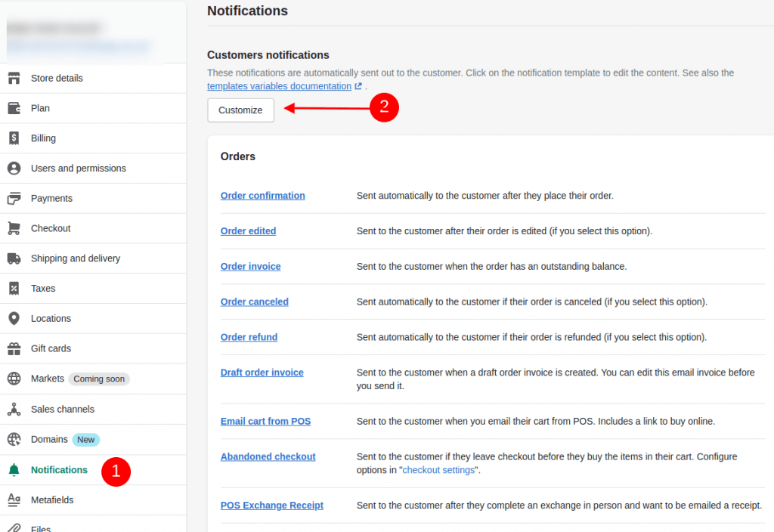The image size is (774, 532).
Task: Open Billing settings
Action: click(93, 138)
